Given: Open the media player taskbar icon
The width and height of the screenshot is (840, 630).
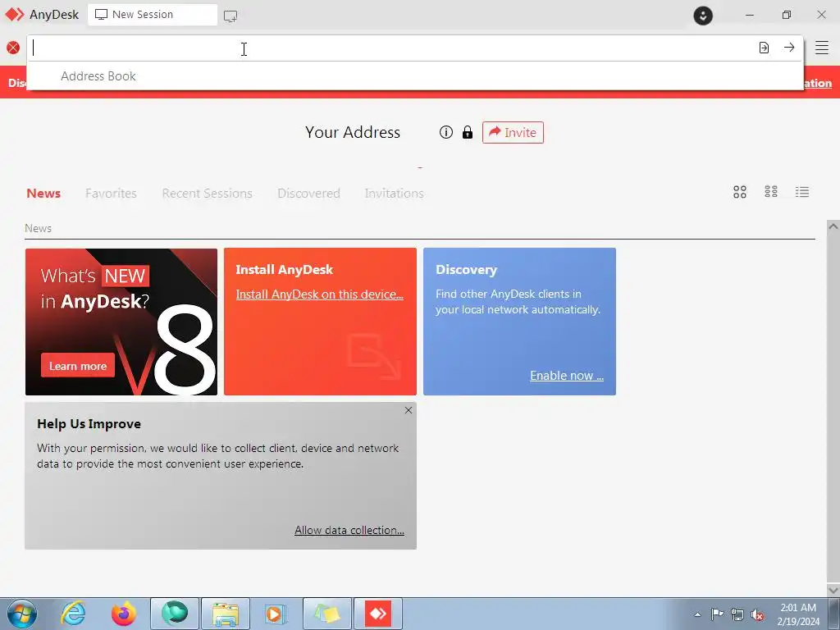Looking at the screenshot, I should coord(276,614).
